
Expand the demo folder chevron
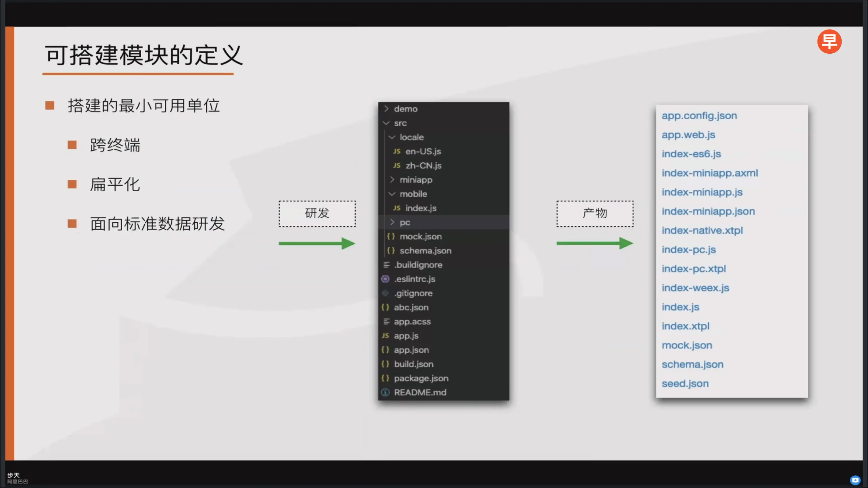(x=386, y=109)
